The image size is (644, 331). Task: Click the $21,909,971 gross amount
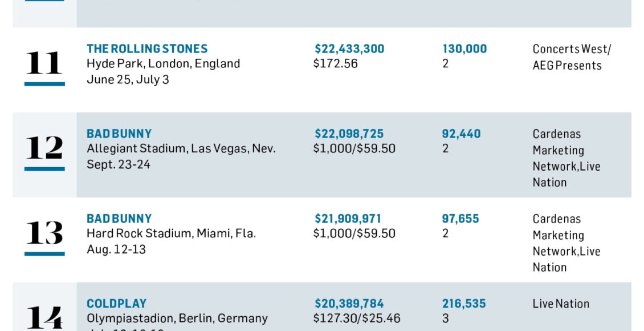pos(348,219)
